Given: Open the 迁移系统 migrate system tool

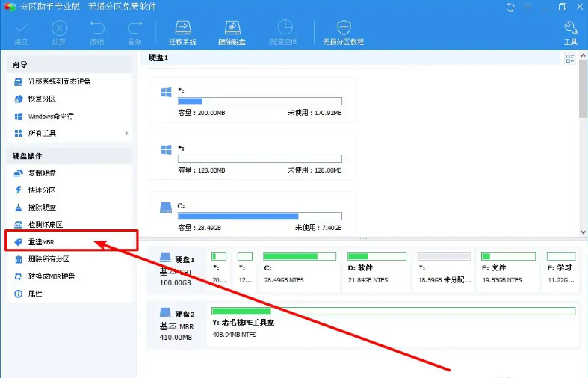Looking at the screenshot, I should tap(182, 33).
